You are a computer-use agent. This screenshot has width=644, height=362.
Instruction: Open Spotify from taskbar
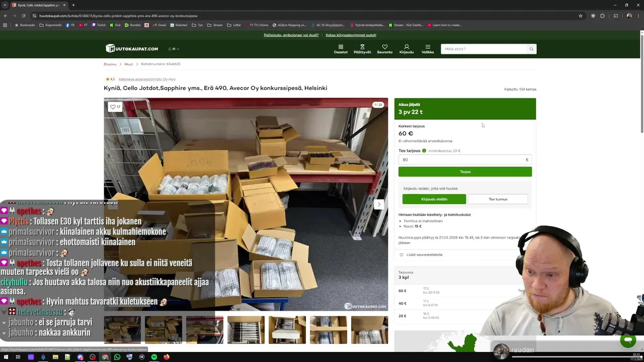pyautogui.click(x=154, y=357)
